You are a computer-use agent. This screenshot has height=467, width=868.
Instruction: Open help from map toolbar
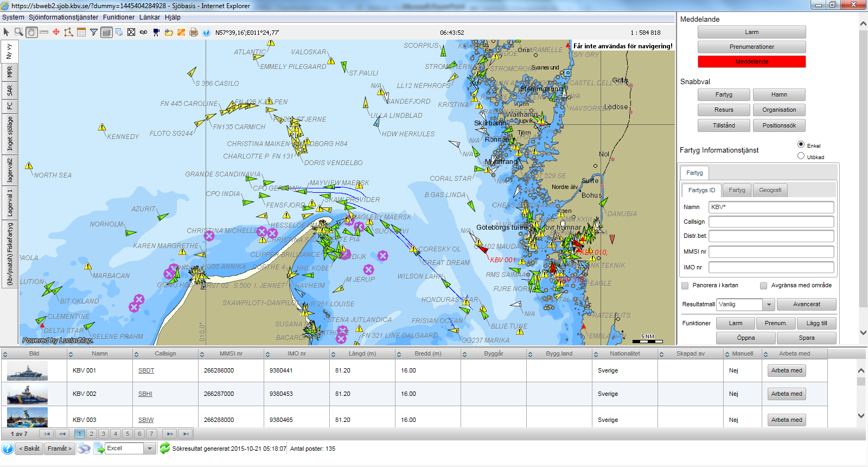(x=206, y=33)
